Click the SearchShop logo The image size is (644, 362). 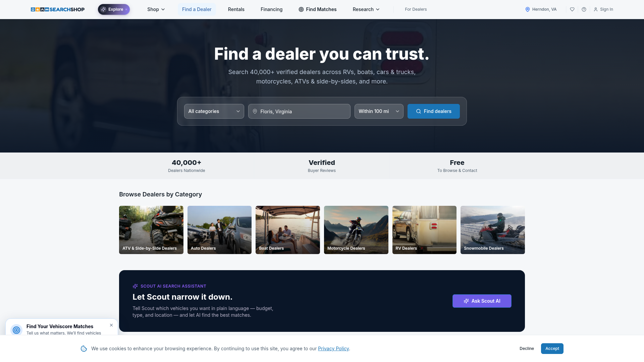tap(58, 9)
